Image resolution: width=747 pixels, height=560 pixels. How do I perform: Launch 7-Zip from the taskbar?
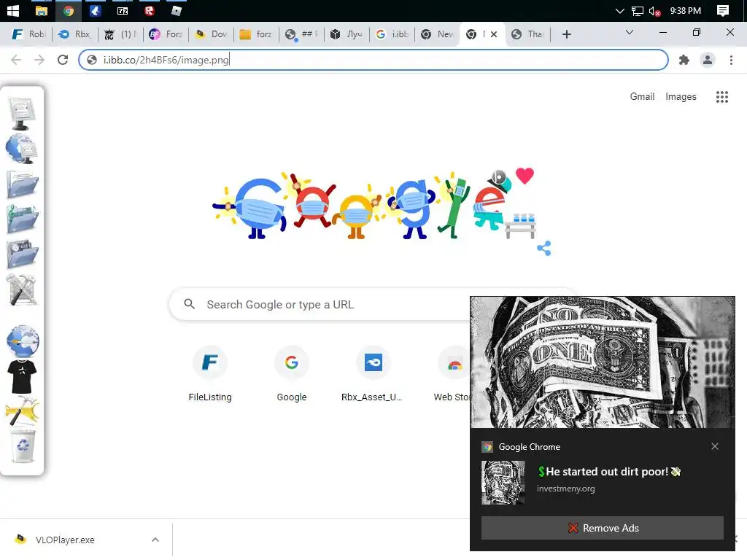pos(123,10)
